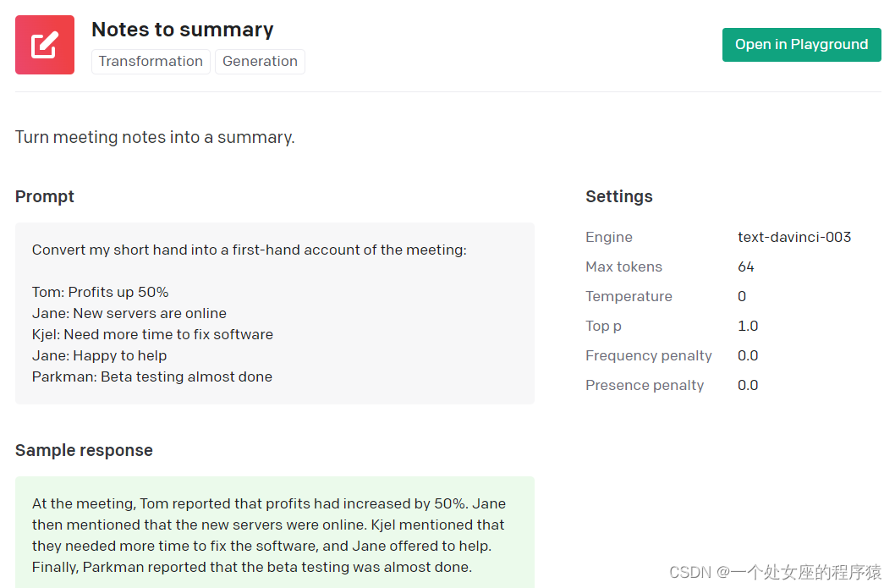
Task: Click the Notes to summary title
Action: 182,30
